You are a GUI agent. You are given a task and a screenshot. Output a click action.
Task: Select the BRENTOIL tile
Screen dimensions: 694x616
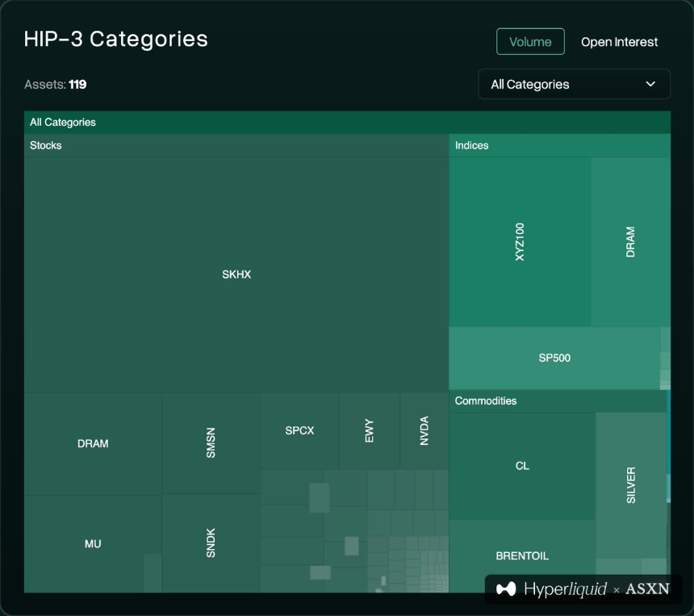pyautogui.click(x=522, y=556)
